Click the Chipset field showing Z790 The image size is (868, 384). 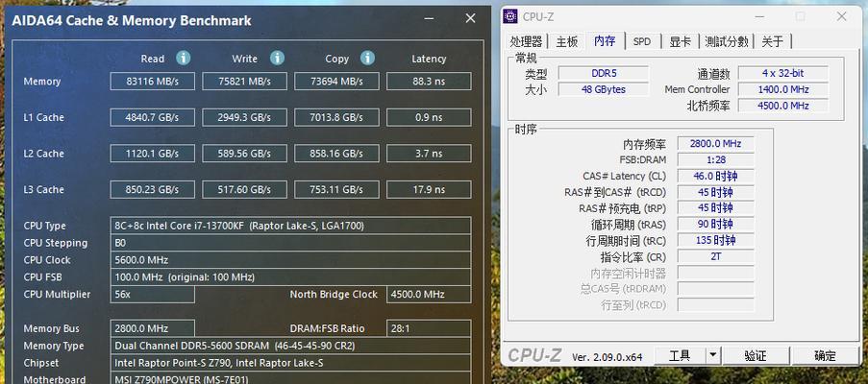290,363
